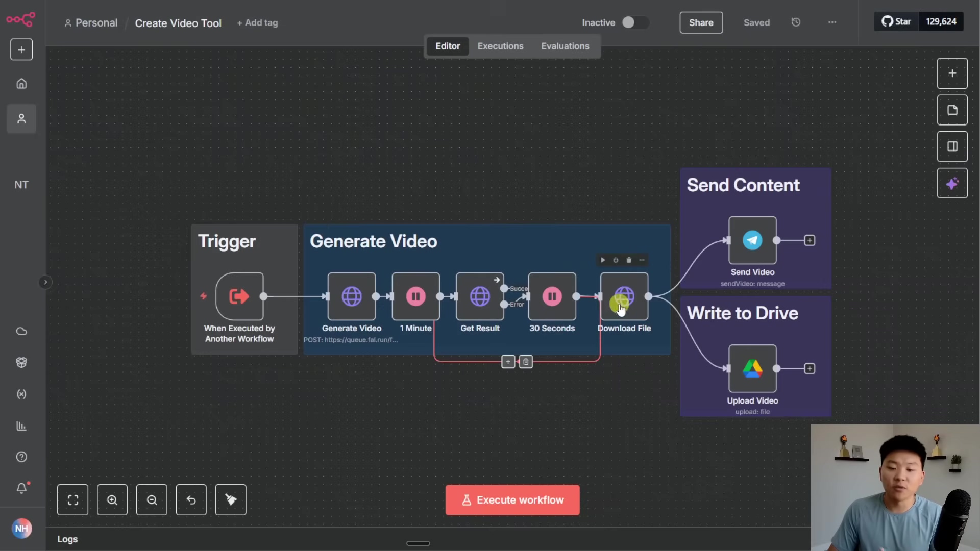Toggle the focus panel icon on right
Viewport: 980px width, 551px height.
952,147
